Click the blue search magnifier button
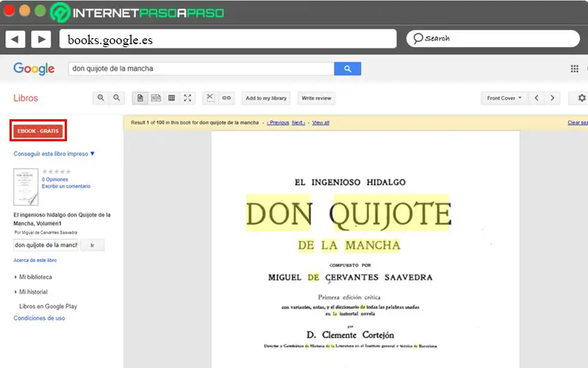The width and height of the screenshot is (588, 368). tap(348, 68)
